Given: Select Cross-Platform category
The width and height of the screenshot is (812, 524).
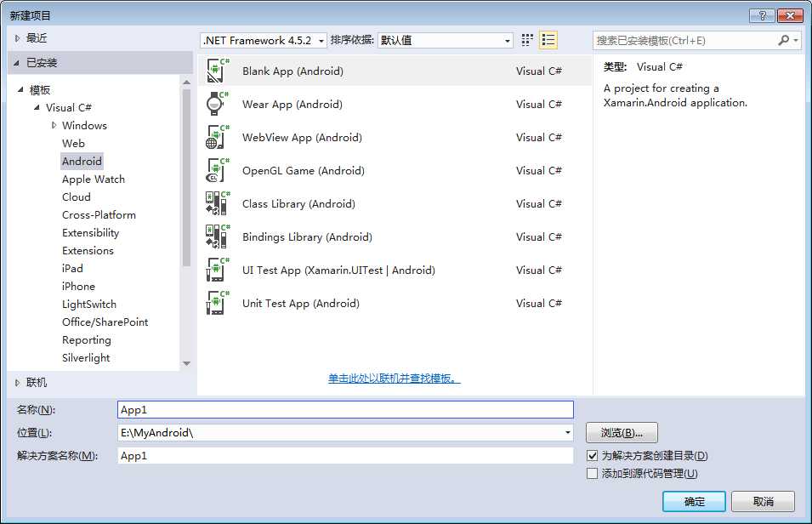Looking at the screenshot, I should pos(99,215).
